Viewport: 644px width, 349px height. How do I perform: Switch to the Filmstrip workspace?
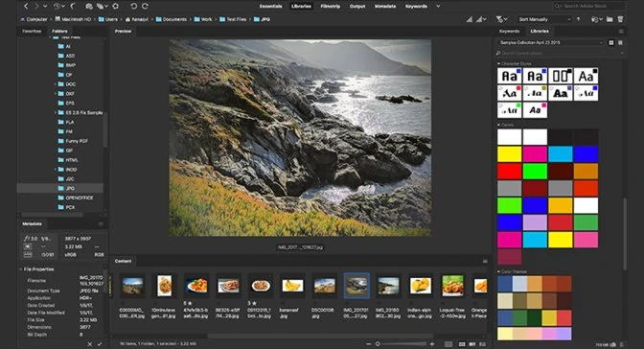tap(330, 6)
